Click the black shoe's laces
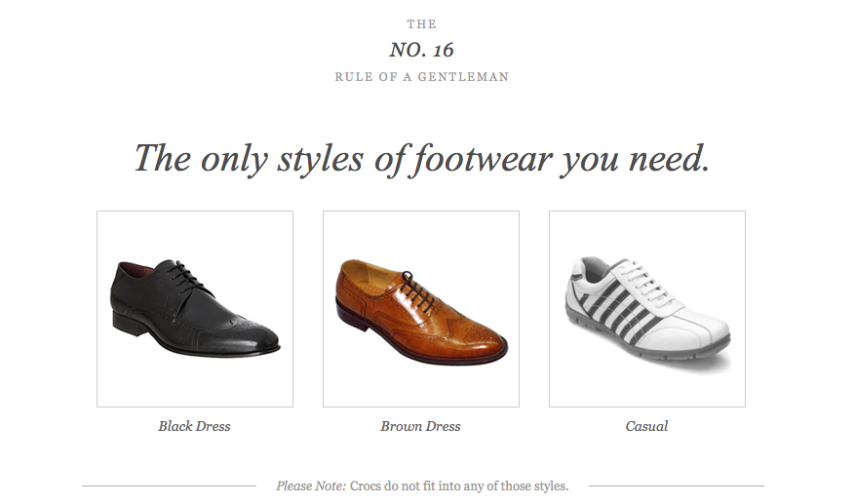 185,277
